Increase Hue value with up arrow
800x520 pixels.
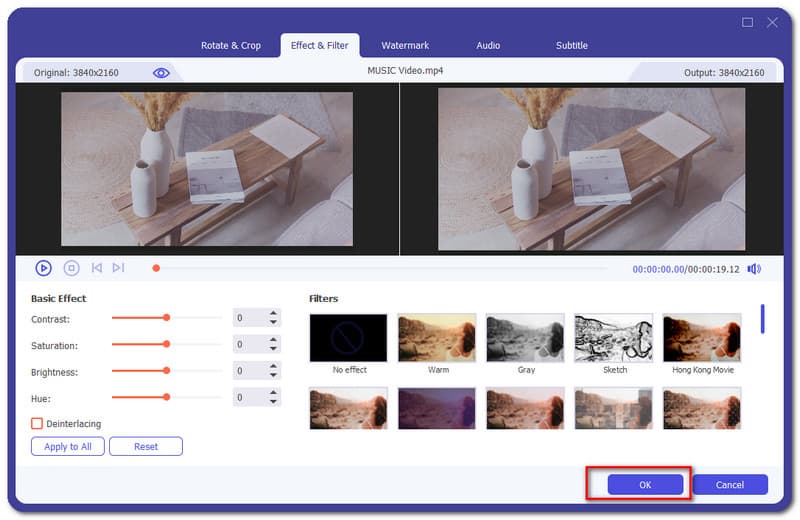tap(273, 392)
